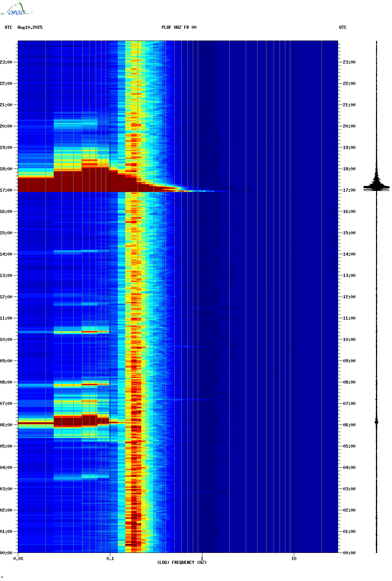
Task: Click the left axis 03:00 label
Action: (x=6, y=489)
